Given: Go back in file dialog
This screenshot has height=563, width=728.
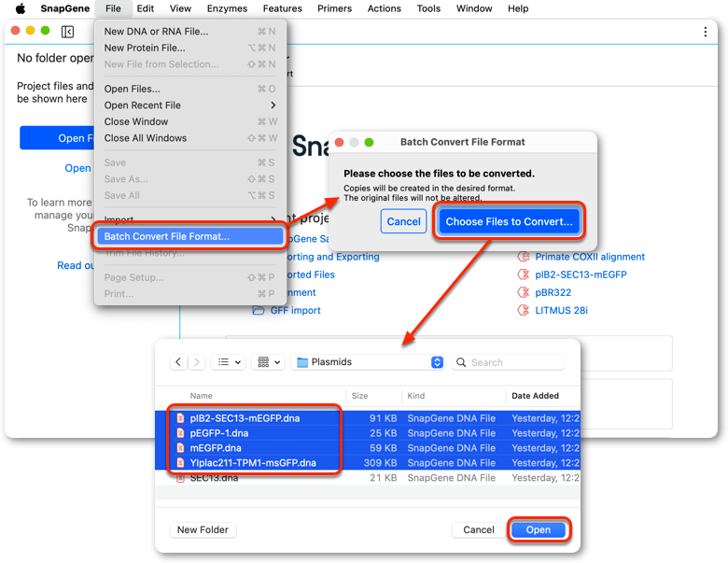Looking at the screenshot, I should coord(178,362).
